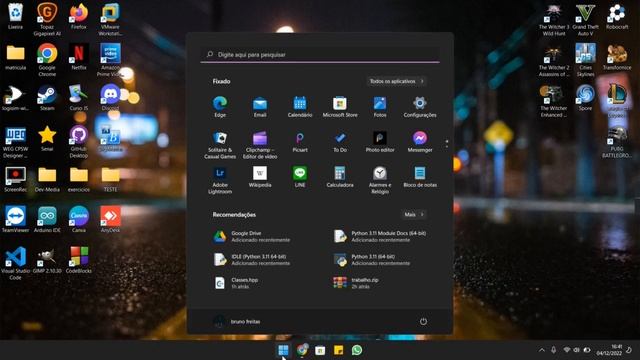Screen dimensions: 640x360
Task: Open the taskbar clock and date
Action: tap(609, 350)
